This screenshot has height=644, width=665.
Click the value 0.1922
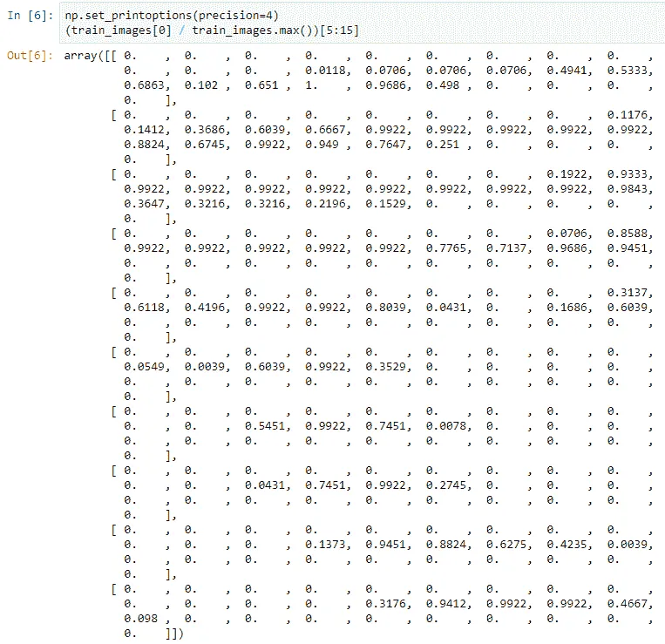tap(567, 174)
